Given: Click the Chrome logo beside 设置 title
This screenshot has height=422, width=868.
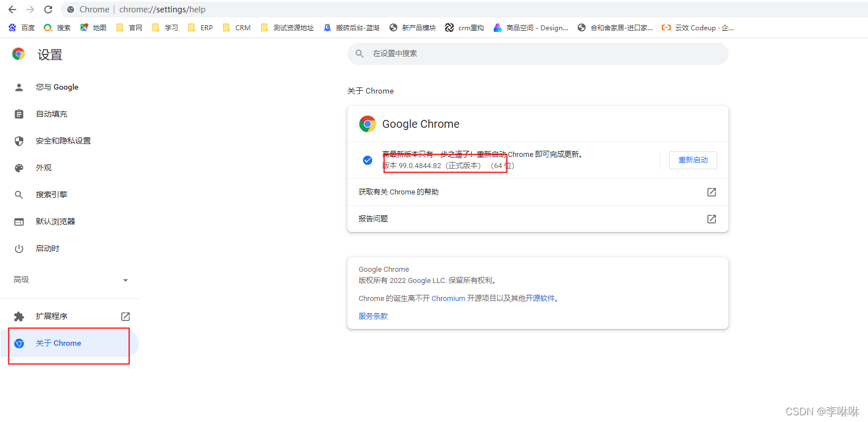Looking at the screenshot, I should click(18, 54).
